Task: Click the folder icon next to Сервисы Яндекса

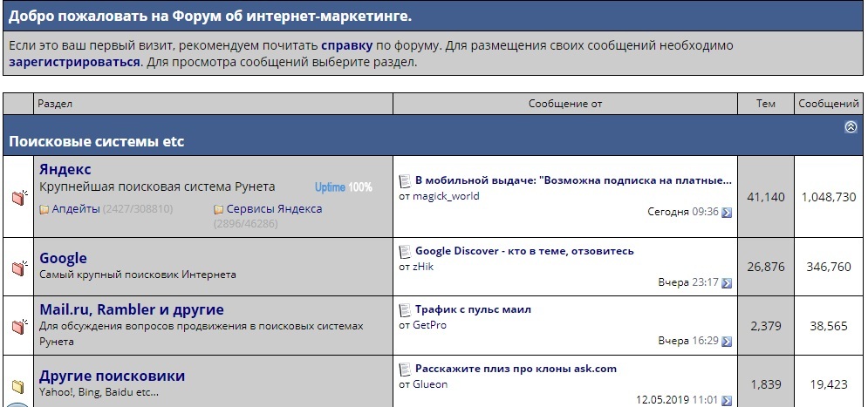Action: [x=219, y=209]
